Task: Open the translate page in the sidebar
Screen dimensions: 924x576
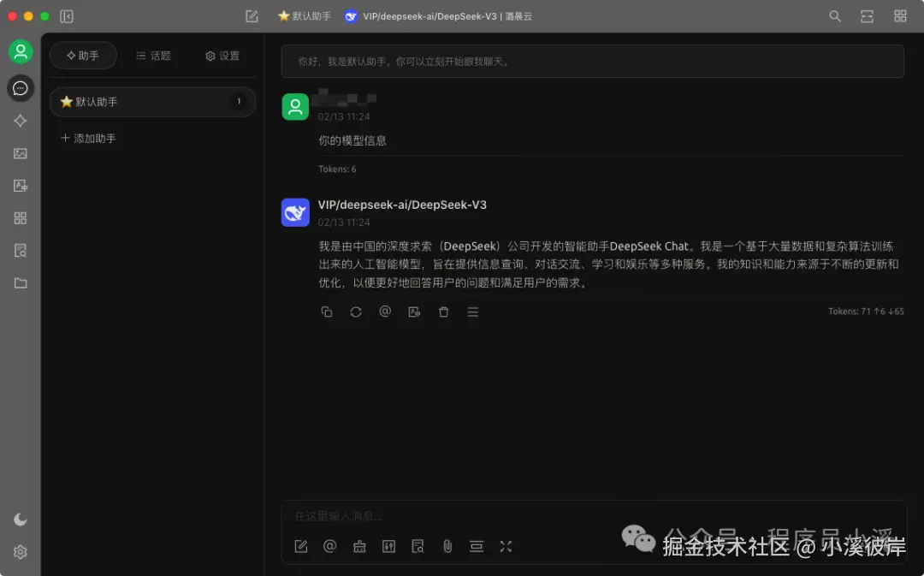Action: [x=21, y=186]
